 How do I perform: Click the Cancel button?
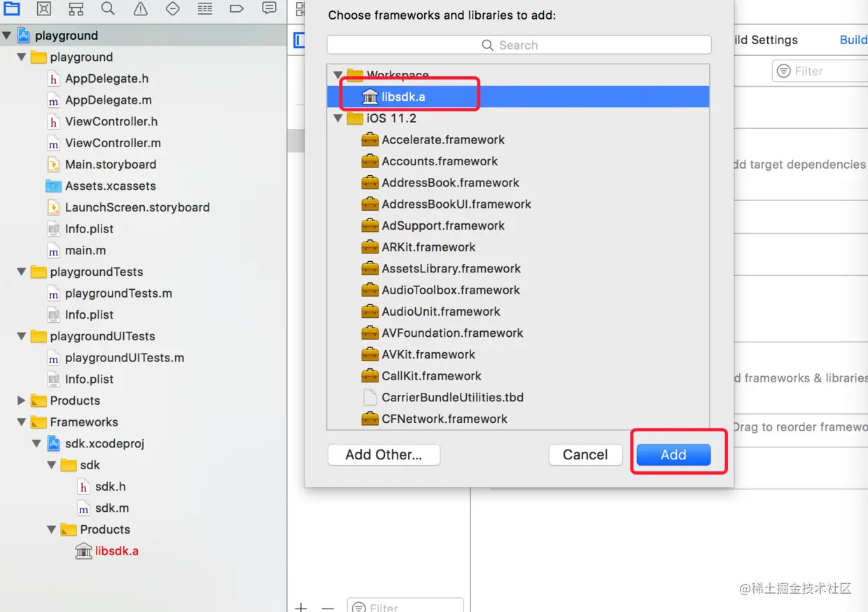click(x=585, y=454)
